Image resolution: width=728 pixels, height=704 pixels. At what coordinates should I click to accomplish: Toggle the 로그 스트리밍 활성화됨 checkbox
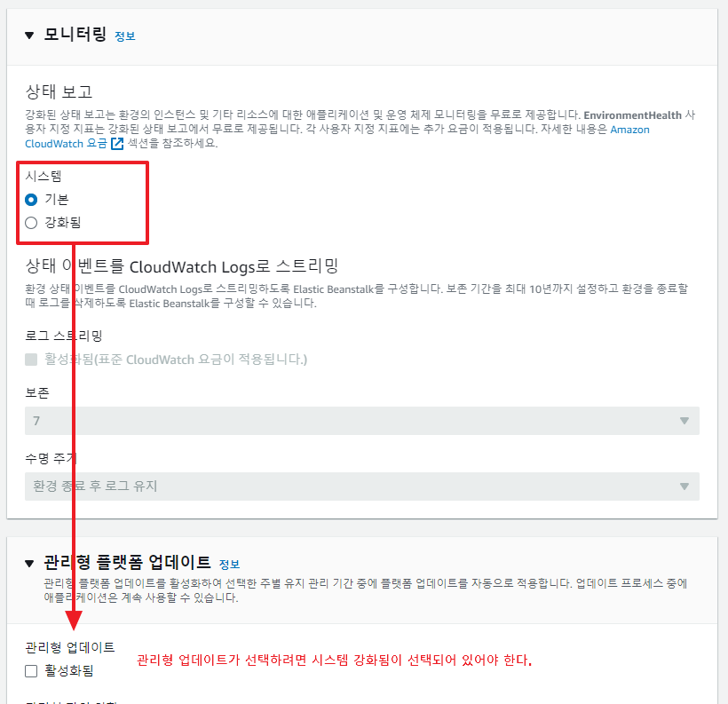31,360
